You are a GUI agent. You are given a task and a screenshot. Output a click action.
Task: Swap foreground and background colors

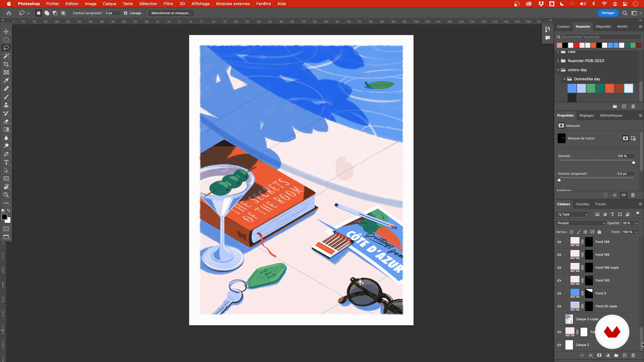(x=9, y=211)
